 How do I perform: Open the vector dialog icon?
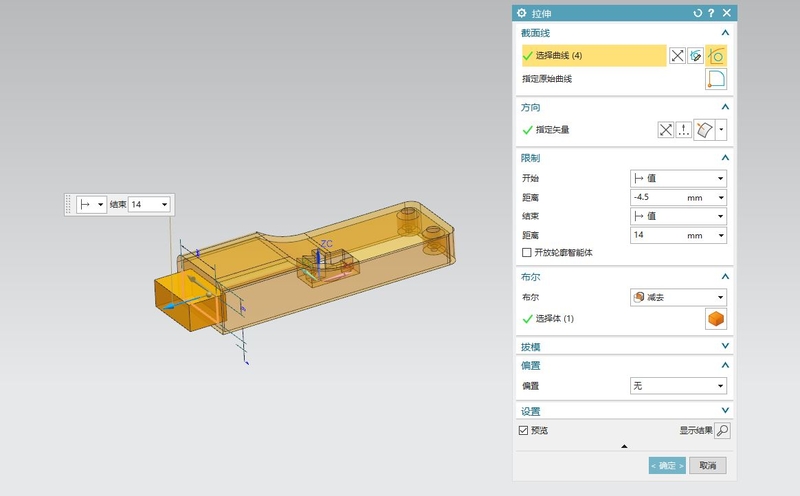click(685, 130)
